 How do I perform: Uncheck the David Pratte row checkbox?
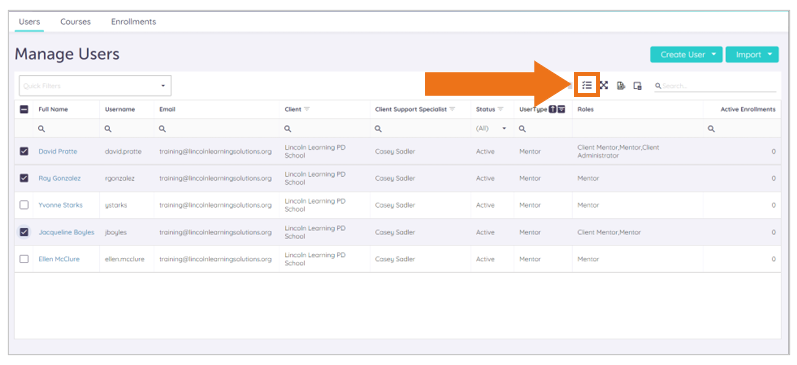[x=24, y=151]
